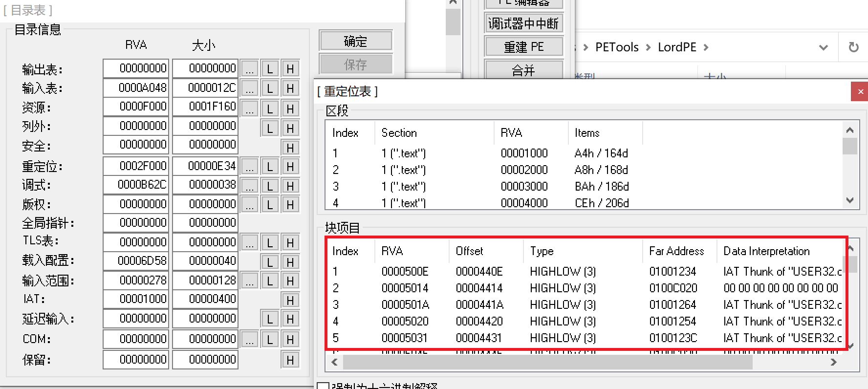868x389 pixels.
Task: Toggle the checkbox below the block items list
Action: pyautogui.click(x=323, y=386)
